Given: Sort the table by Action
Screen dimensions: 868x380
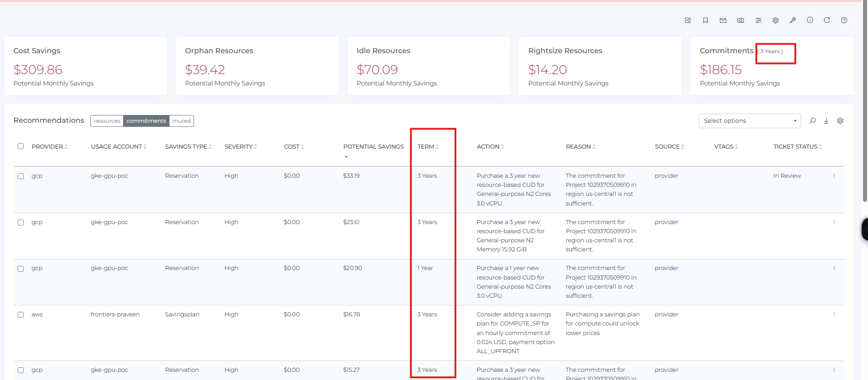Looking at the screenshot, I should [490, 146].
